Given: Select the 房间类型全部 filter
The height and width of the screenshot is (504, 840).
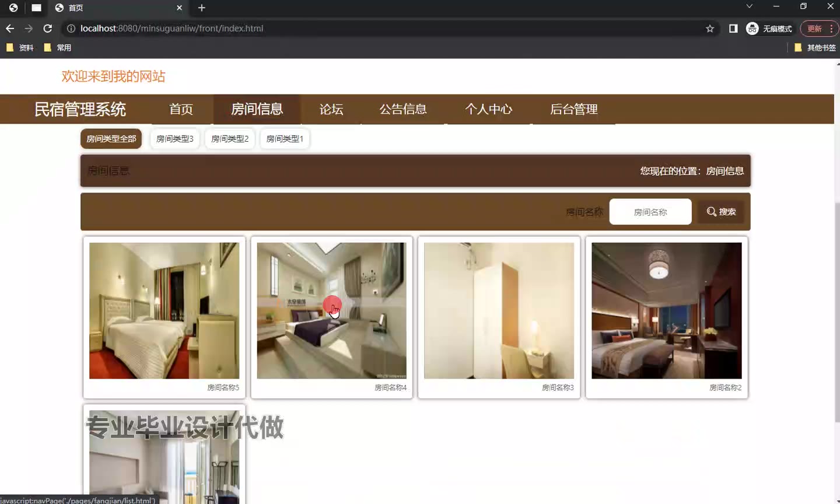Looking at the screenshot, I should point(111,139).
